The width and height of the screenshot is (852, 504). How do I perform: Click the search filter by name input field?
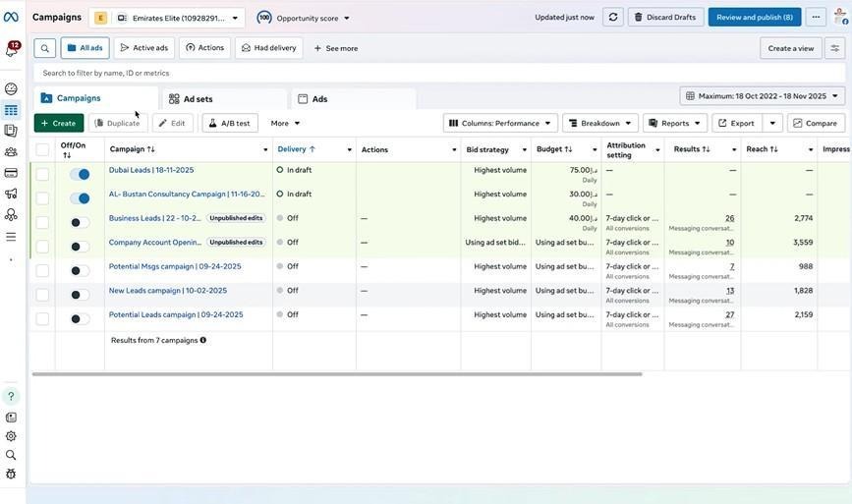[x=440, y=73]
